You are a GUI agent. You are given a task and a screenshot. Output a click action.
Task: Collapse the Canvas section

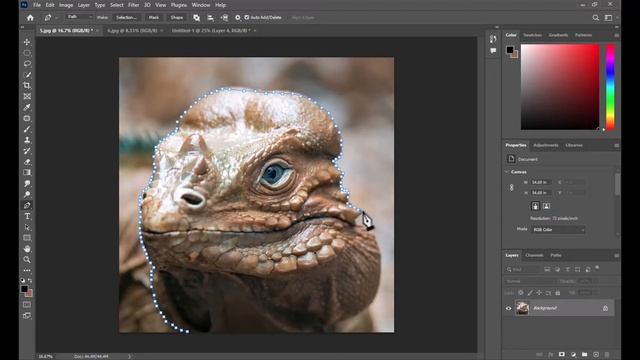[x=507, y=172]
